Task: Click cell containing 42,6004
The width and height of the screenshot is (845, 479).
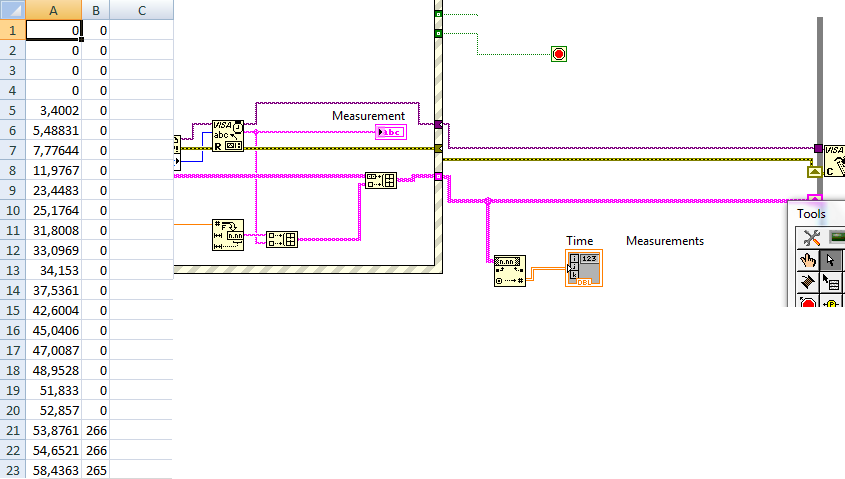Action: point(53,310)
